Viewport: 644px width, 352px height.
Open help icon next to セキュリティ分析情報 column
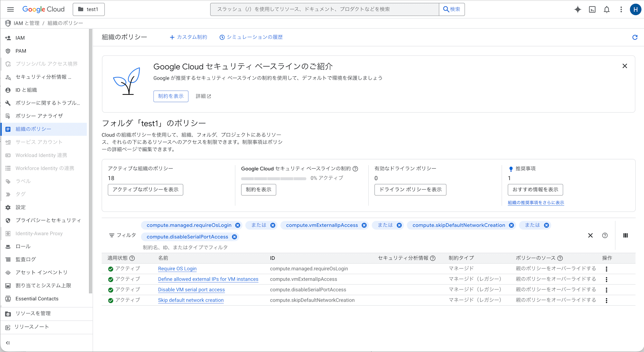click(x=433, y=258)
